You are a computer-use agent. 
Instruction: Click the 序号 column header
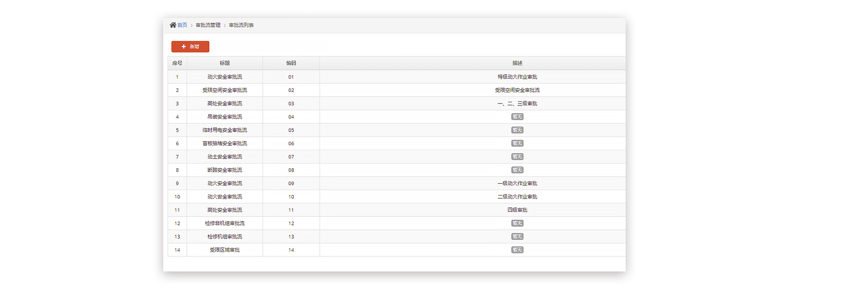pos(177,63)
